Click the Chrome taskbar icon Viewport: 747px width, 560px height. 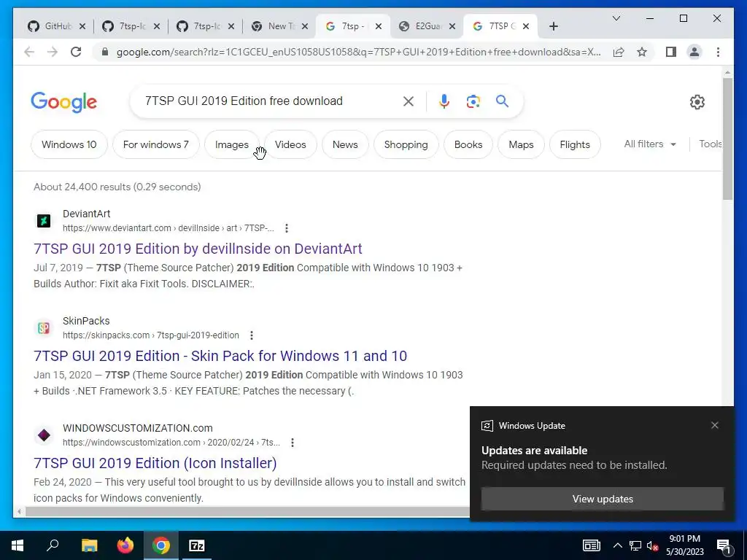161,545
